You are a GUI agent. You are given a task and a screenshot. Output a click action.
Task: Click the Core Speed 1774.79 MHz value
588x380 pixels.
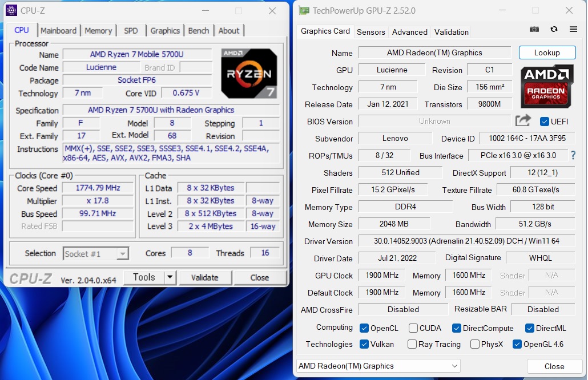pyautogui.click(x=98, y=188)
